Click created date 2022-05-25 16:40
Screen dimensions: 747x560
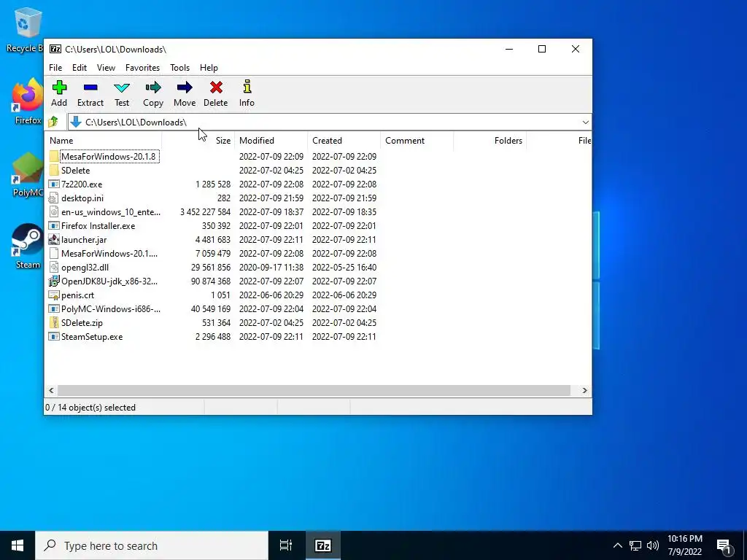[x=344, y=267]
